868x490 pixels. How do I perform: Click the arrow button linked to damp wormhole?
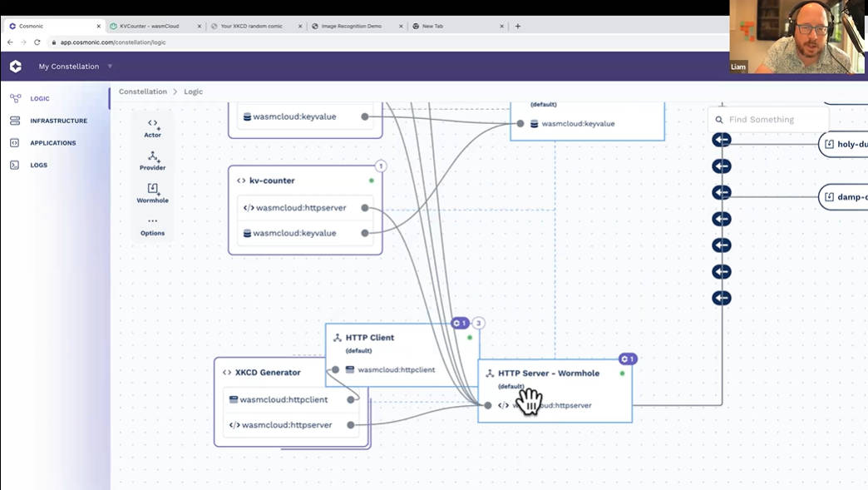point(722,193)
